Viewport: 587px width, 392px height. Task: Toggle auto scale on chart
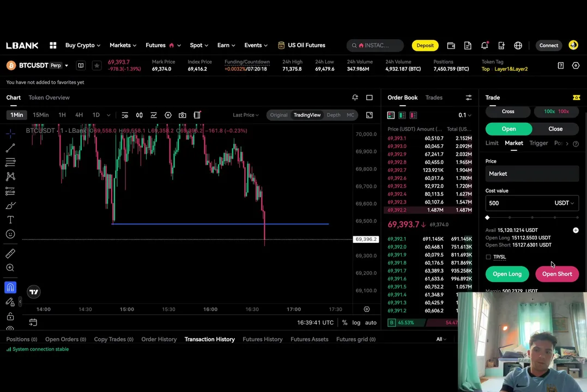tap(371, 322)
